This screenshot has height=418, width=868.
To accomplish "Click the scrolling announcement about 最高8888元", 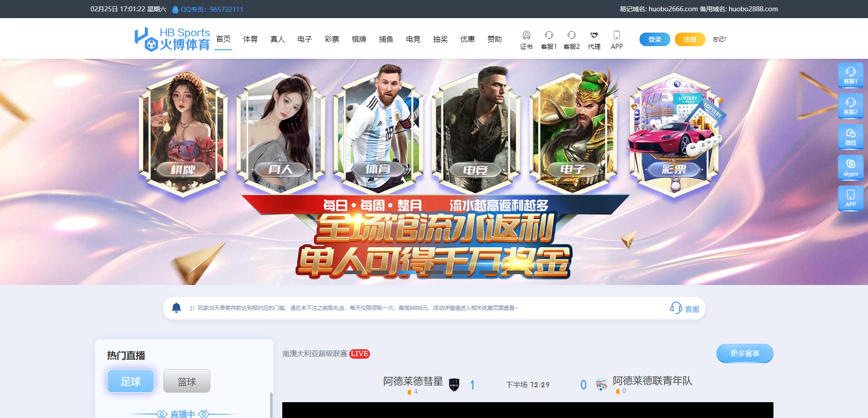I will tap(354, 308).
